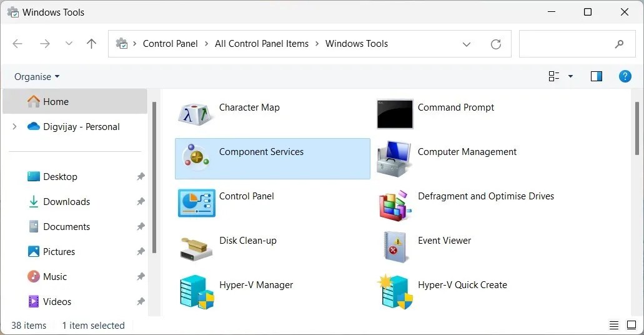This screenshot has width=644, height=335.
Task: Unpin Downloads using its pin icon
Action: pyautogui.click(x=141, y=201)
